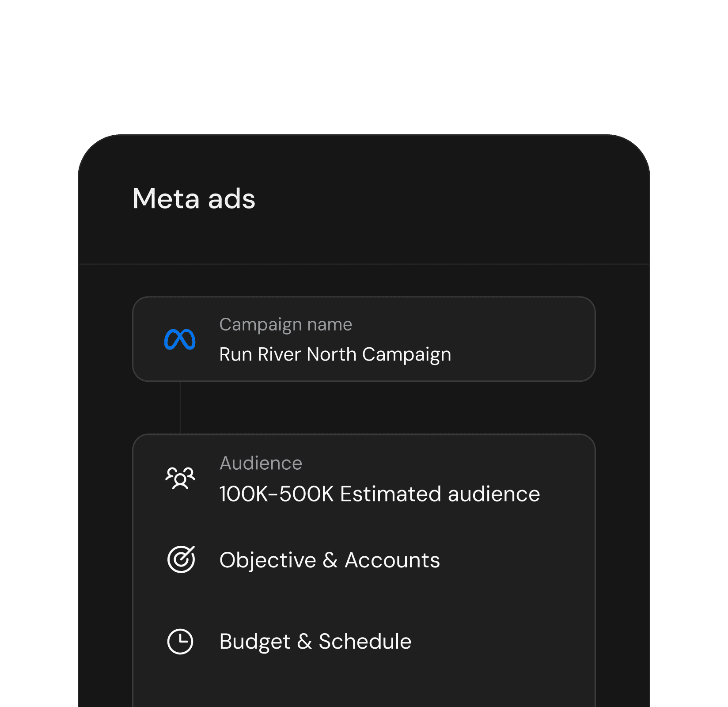Open the Budget & Schedule section

(x=315, y=642)
